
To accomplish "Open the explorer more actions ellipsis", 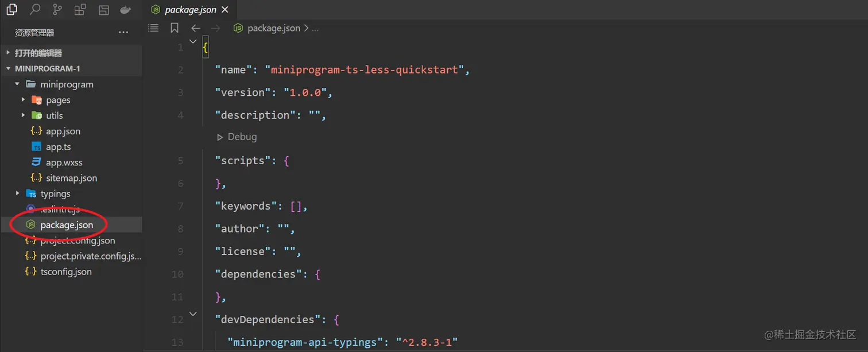I will click(123, 33).
